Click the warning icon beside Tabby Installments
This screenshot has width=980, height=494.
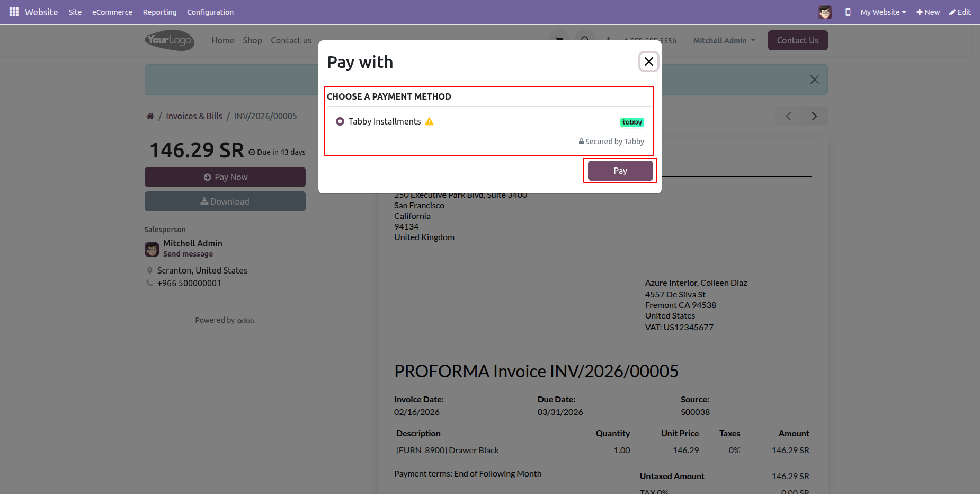pos(430,121)
